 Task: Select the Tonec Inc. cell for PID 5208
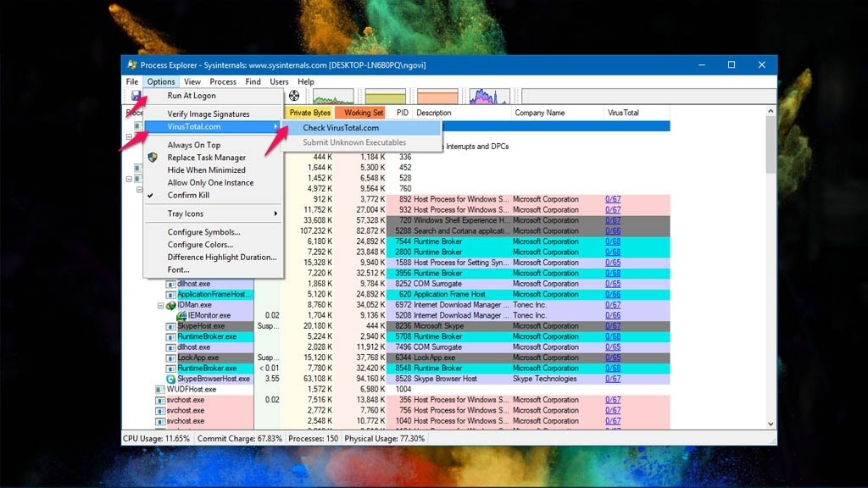tap(529, 315)
